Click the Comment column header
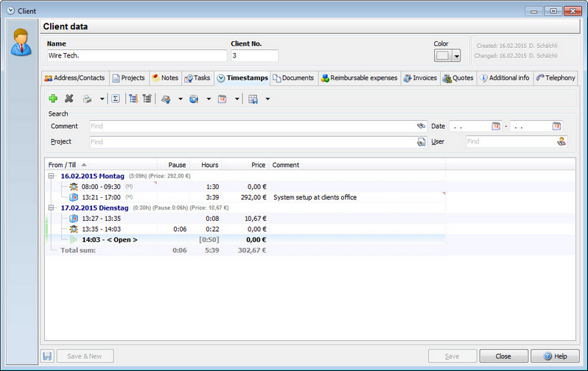The height and width of the screenshot is (371, 588). point(357,165)
